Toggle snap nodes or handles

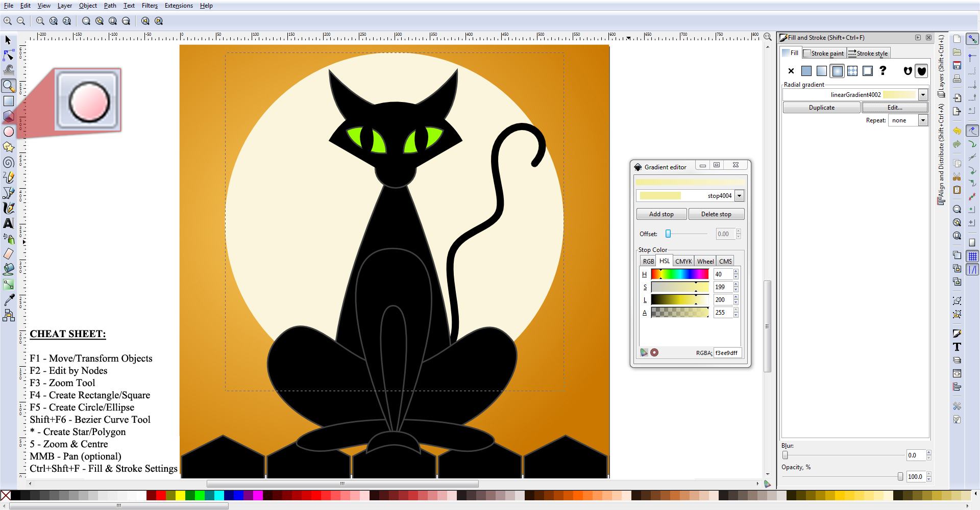[x=972, y=131]
